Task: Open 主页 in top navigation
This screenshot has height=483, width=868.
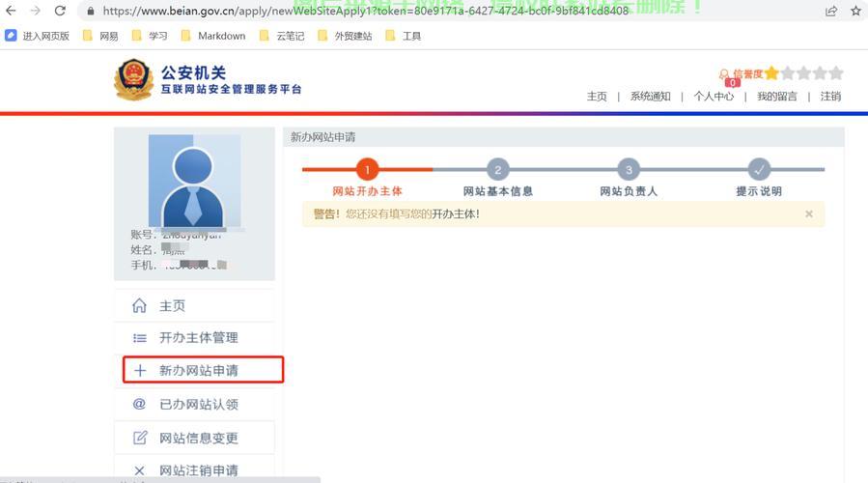Action: click(597, 97)
